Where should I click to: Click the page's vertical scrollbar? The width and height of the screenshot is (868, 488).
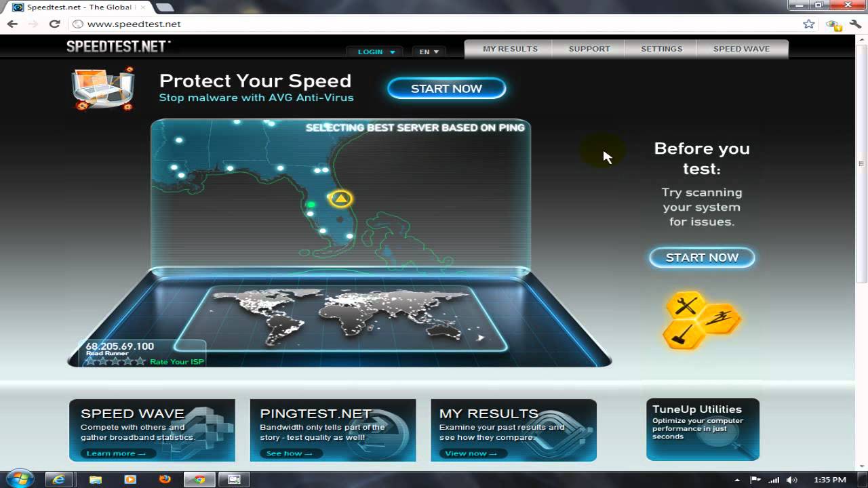[x=862, y=163]
